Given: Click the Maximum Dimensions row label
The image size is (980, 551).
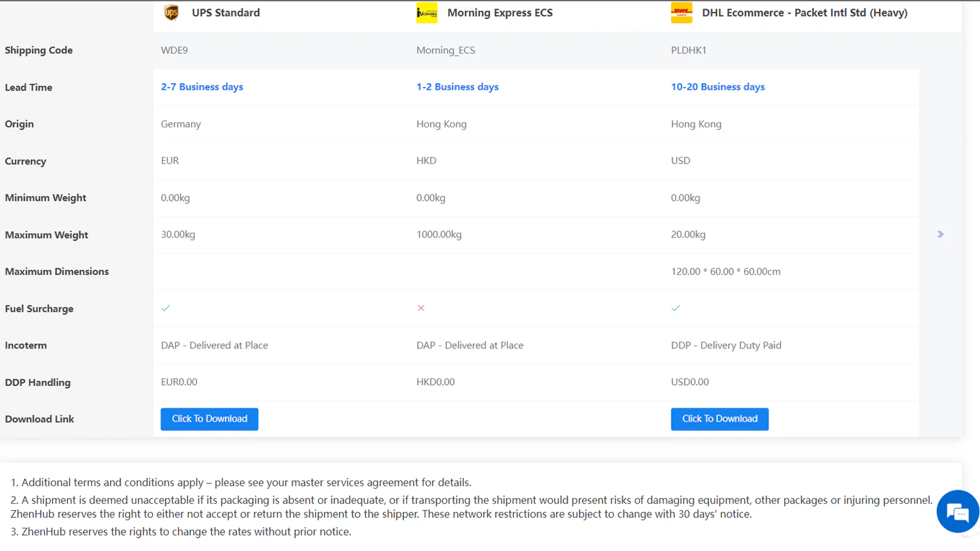Looking at the screenshot, I should (57, 272).
